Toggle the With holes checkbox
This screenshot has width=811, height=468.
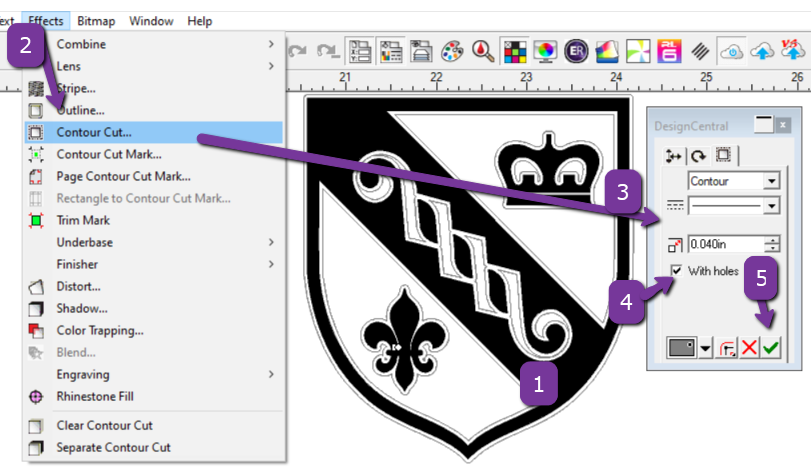[x=677, y=271]
